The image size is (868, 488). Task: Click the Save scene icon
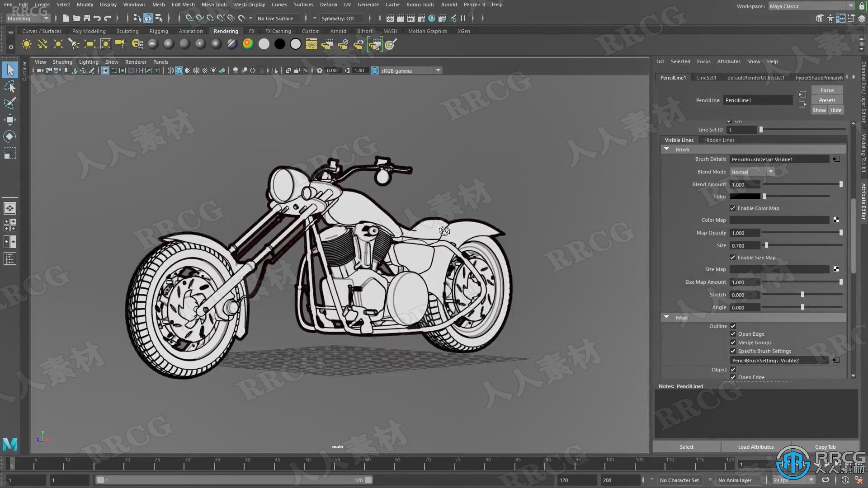pos(86,18)
